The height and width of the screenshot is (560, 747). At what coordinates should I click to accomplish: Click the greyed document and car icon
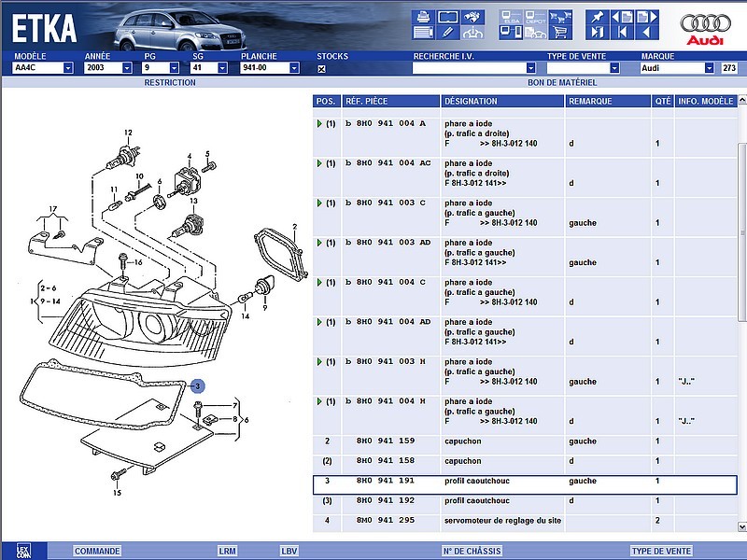(535, 33)
